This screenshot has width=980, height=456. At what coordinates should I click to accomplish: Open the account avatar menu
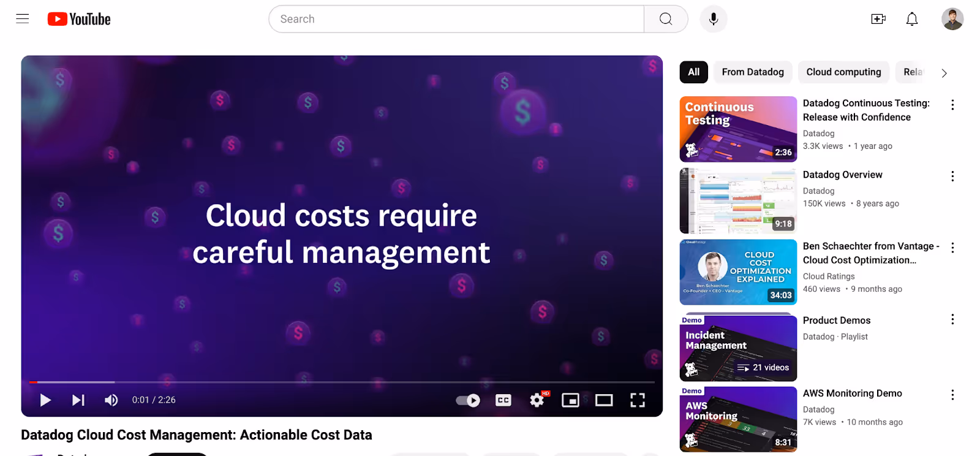(x=952, y=19)
